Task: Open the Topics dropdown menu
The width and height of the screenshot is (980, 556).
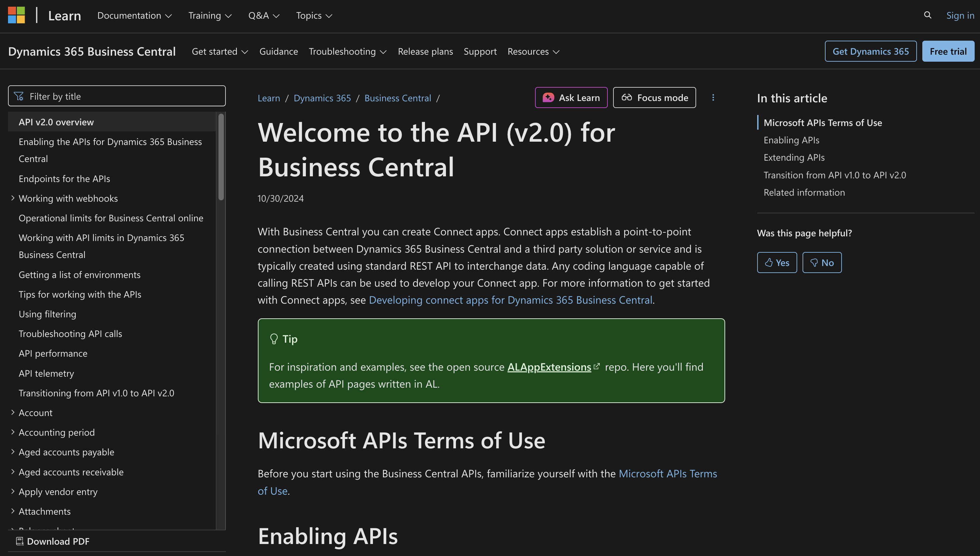Action: (314, 16)
